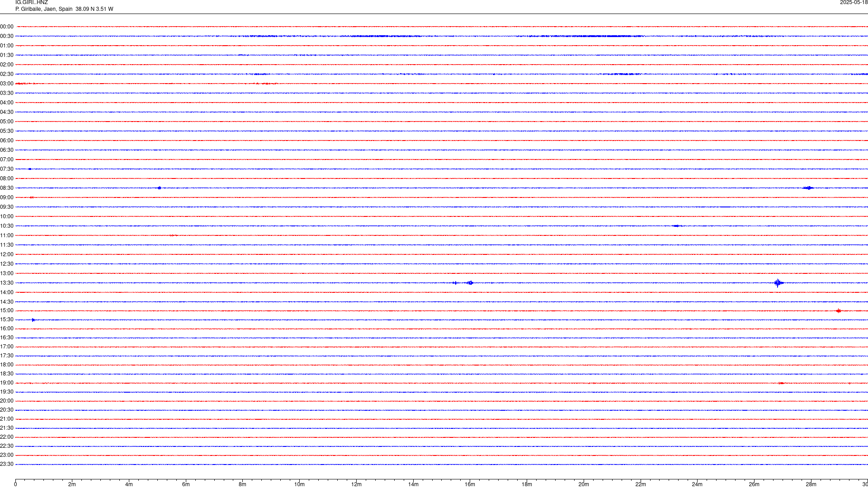Click the blue blip near 23m on 10:30 trace
This screenshot has height=488, width=868.
[677, 226]
